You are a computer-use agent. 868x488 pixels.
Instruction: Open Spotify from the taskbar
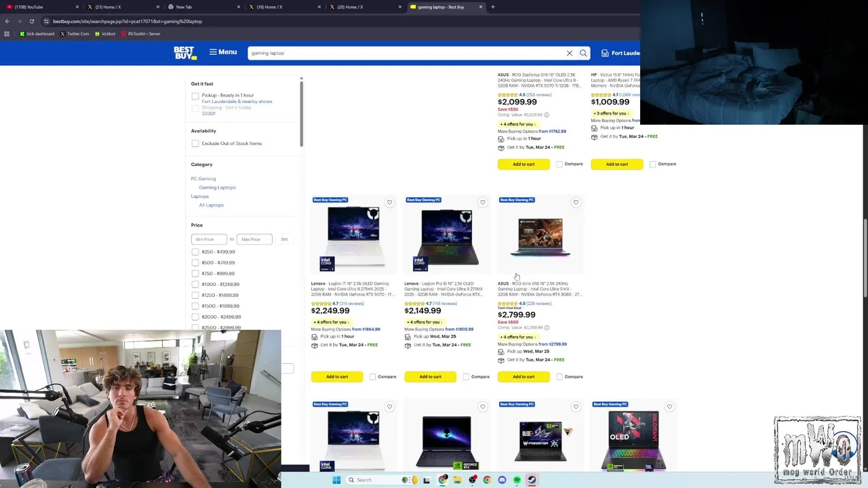point(517,480)
